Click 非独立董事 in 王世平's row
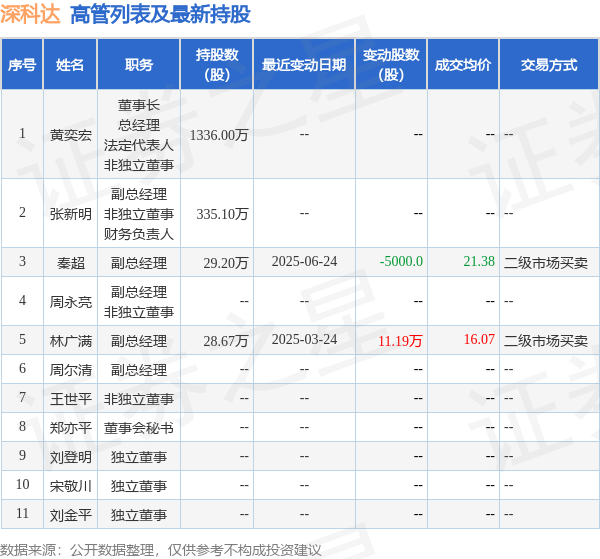This screenshot has width=600, height=559. pos(139,399)
